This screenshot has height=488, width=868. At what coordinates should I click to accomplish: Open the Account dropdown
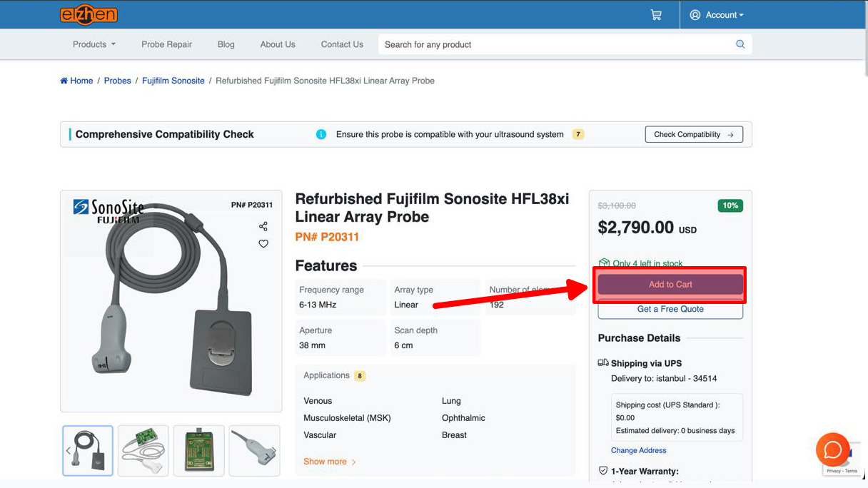pyautogui.click(x=717, y=14)
